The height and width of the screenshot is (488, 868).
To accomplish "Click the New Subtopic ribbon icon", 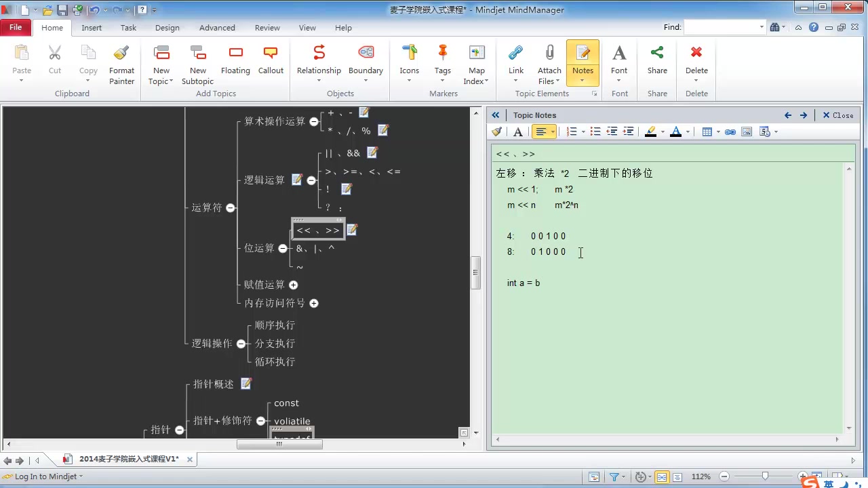I will [x=198, y=53].
